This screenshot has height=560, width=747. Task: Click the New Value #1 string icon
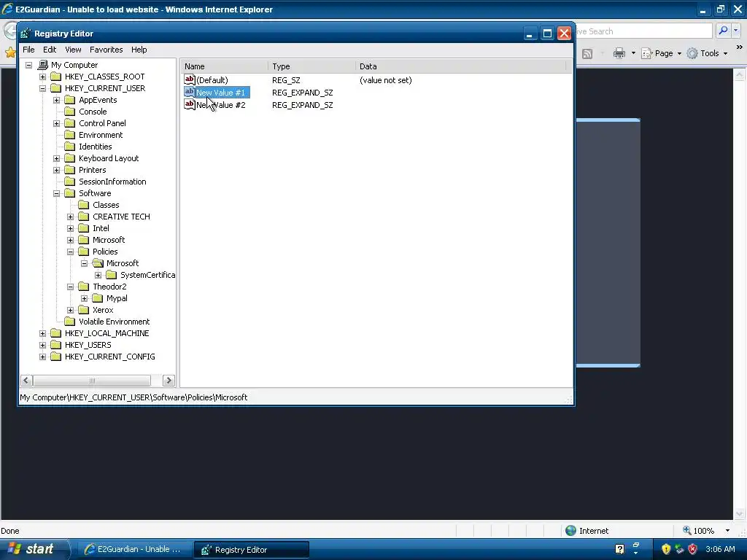190,92
